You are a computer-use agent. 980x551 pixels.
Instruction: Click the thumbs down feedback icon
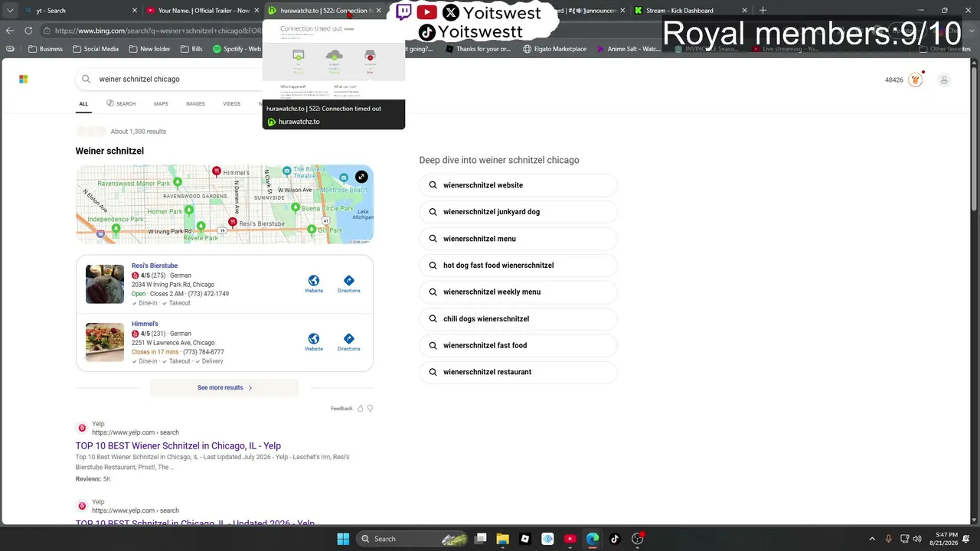[x=370, y=409]
